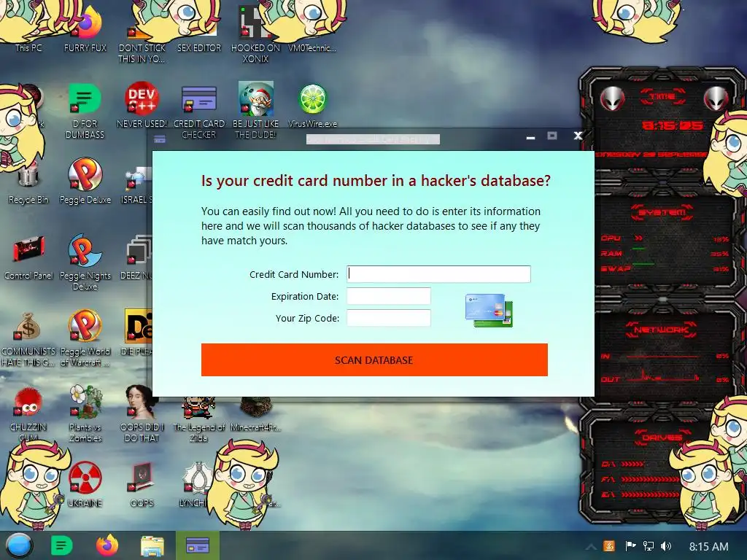
Task: Open the UKRAINE radiation icon
Action: [85, 484]
